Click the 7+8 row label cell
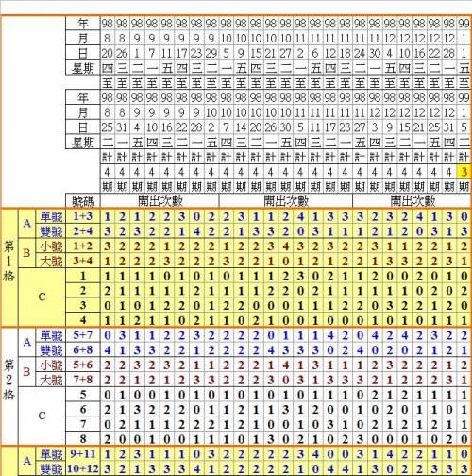This screenshot has height=476, width=472. point(83,380)
